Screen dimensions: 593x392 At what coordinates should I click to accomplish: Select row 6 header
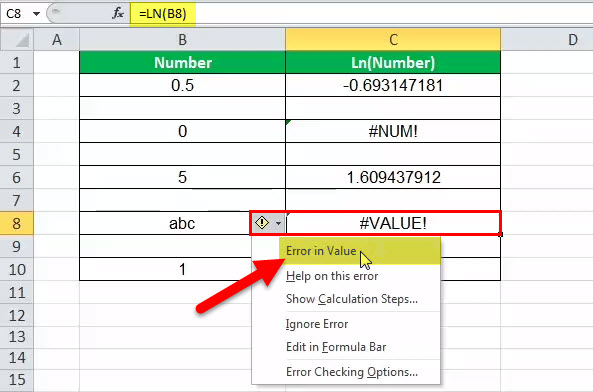click(17, 178)
